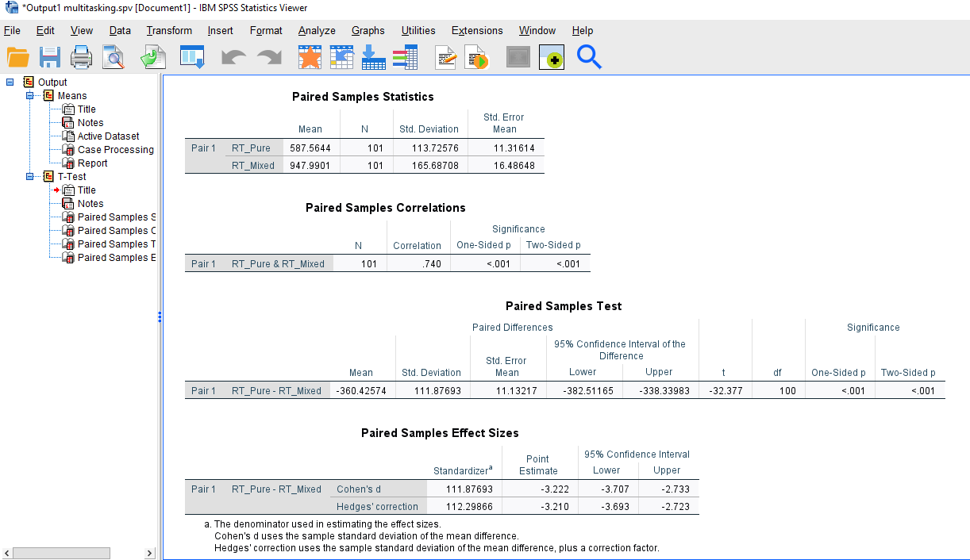Select Case Processing item in outline
The height and width of the screenshot is (560, 970).
click(x=116, y=149)
